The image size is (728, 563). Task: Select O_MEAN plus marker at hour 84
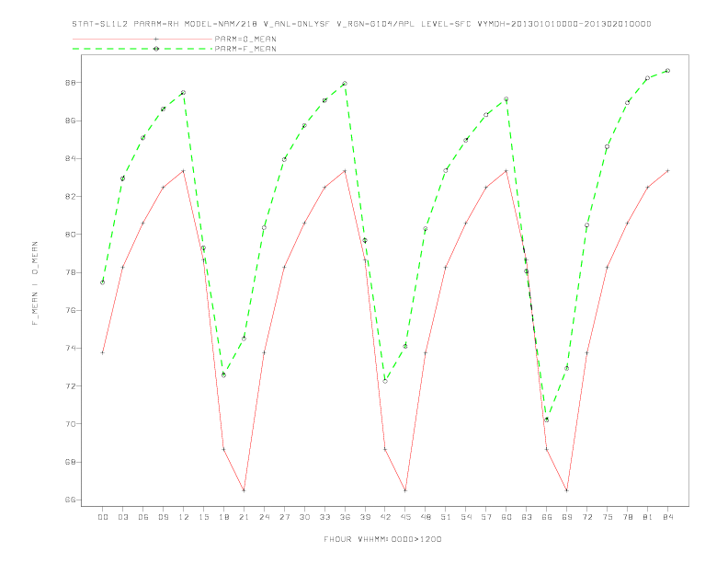pyautogui.click(x=667, y=171)
